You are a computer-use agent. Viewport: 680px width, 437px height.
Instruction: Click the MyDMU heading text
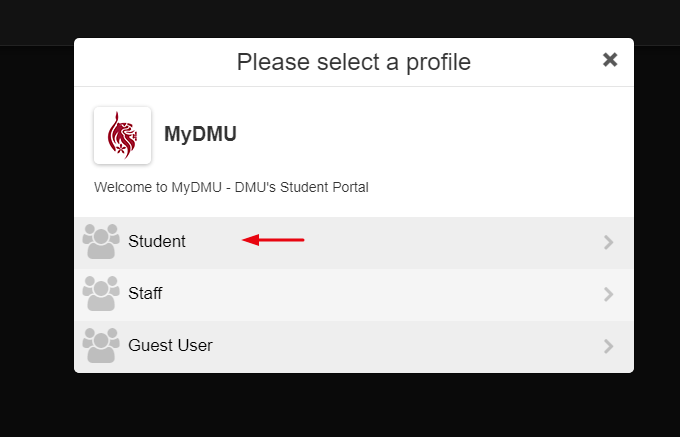[x=200, y=134]
